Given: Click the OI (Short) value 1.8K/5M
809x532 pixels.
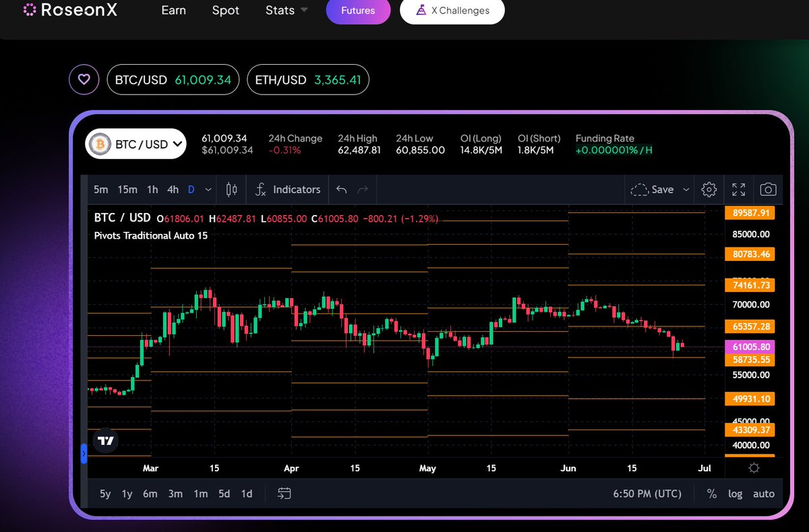Looking at the screenshot, I should tap(535, 150).
